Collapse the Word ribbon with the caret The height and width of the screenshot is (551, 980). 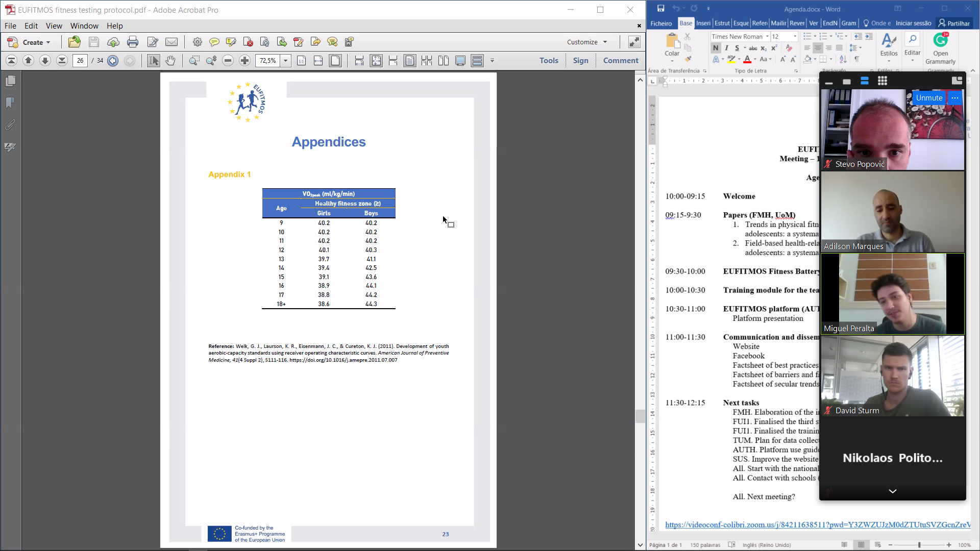973,71
